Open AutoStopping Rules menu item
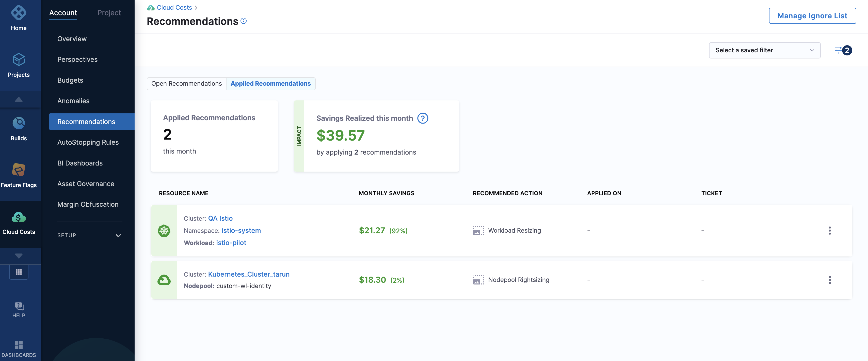 88,142
